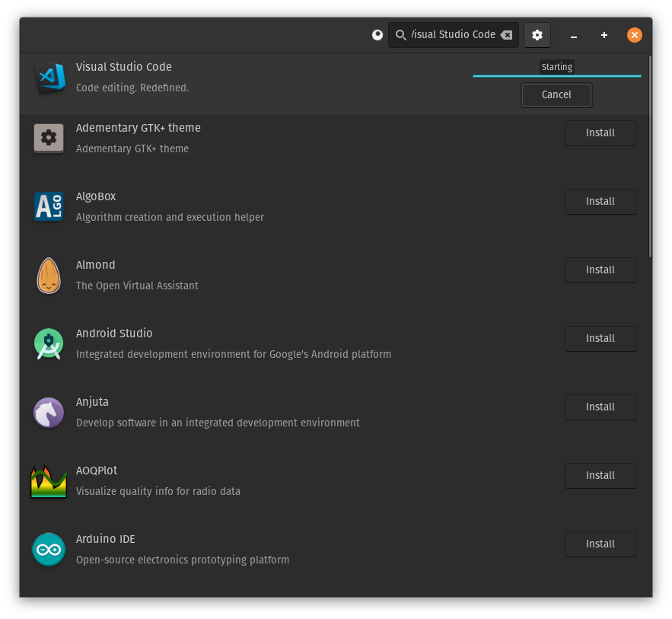
Task: Click the Almond assistant icon
Action: (49, 275)
